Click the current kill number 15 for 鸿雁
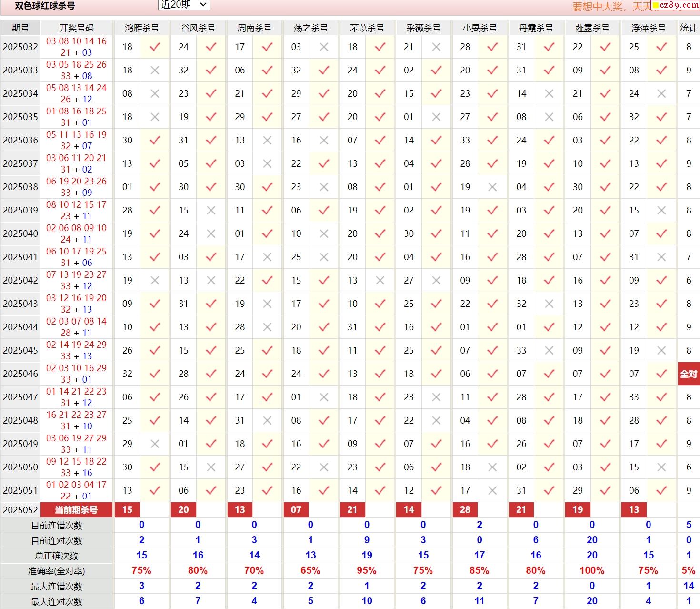The width and height of the screenshot is (700, 609). [x=127, y=510]
